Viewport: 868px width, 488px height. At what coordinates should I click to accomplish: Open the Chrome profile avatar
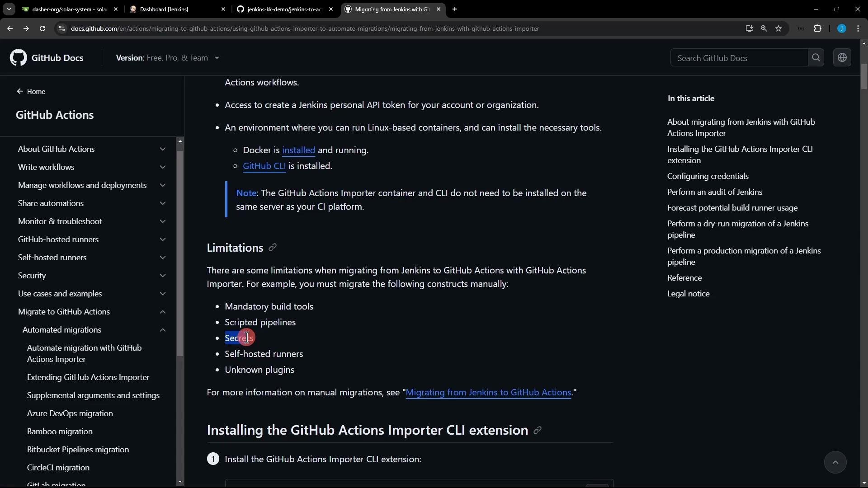pos(841,28)
